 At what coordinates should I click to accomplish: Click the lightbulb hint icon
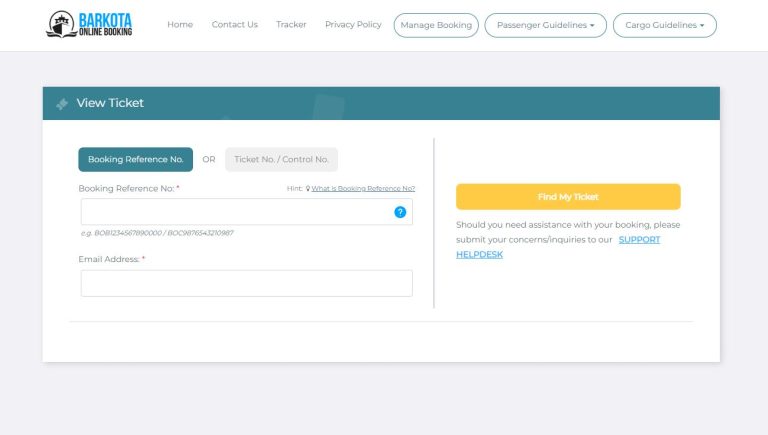coord(308,188)
